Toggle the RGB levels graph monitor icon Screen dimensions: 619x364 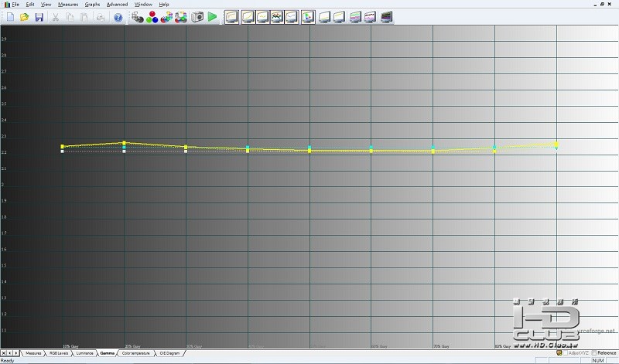pos(277,17)
